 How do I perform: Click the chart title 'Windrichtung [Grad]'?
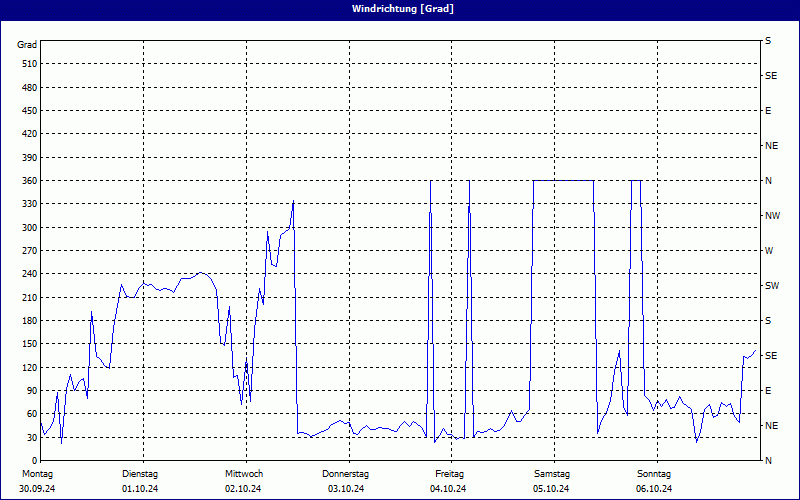pos(403,9)
